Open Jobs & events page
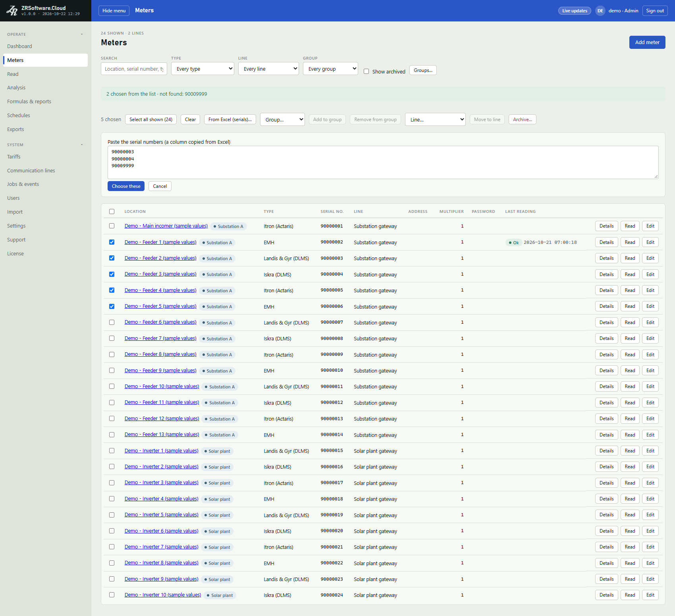This screenshot has height=616, width=675. [45, 184]
